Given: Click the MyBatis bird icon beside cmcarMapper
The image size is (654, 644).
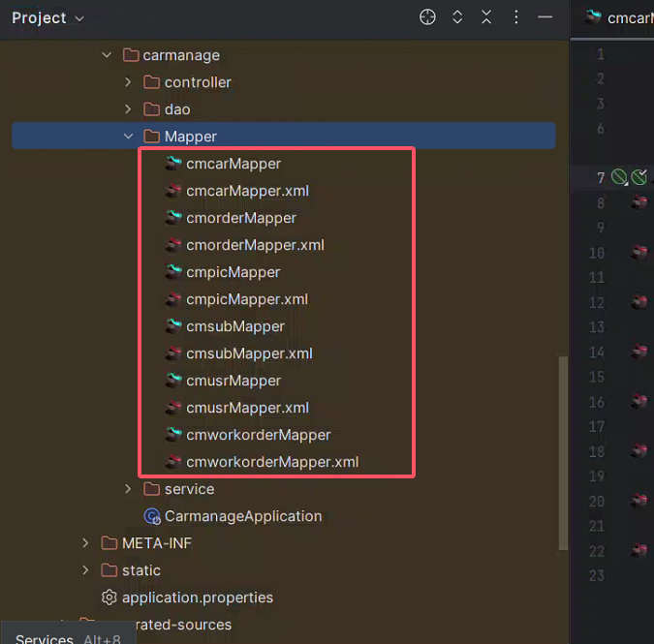Looking at the screenshot, I should click(x=173, y=163).
